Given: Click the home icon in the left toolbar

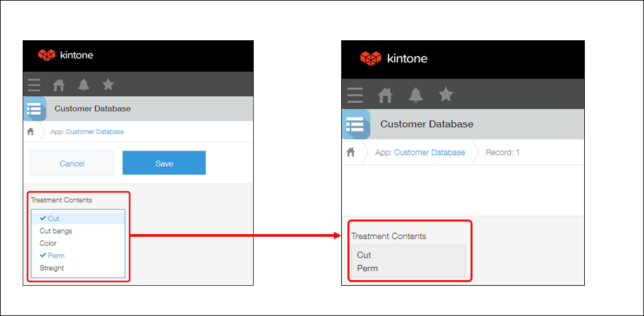Looking at the screenshot, I should tap(59, 84).
